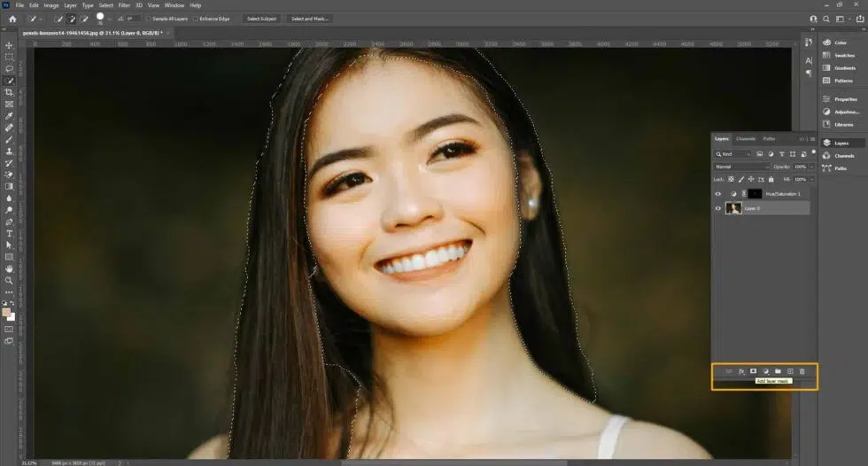Select the Clone Stamp tool

pyautogui.click(x=9, y=151)
